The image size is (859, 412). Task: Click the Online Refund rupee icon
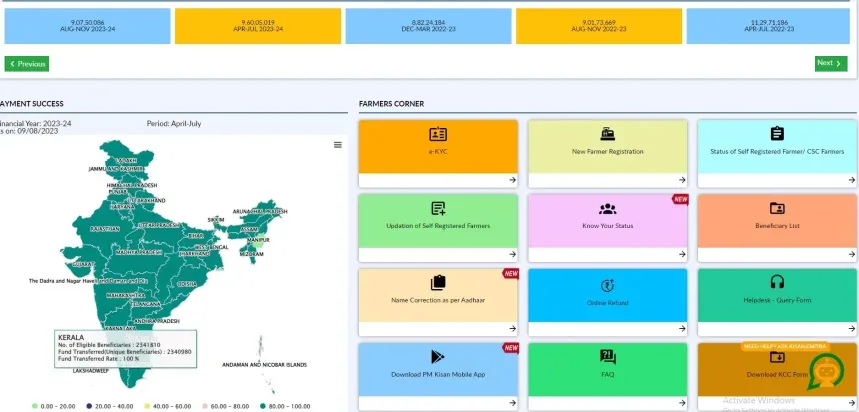point(607,283)
